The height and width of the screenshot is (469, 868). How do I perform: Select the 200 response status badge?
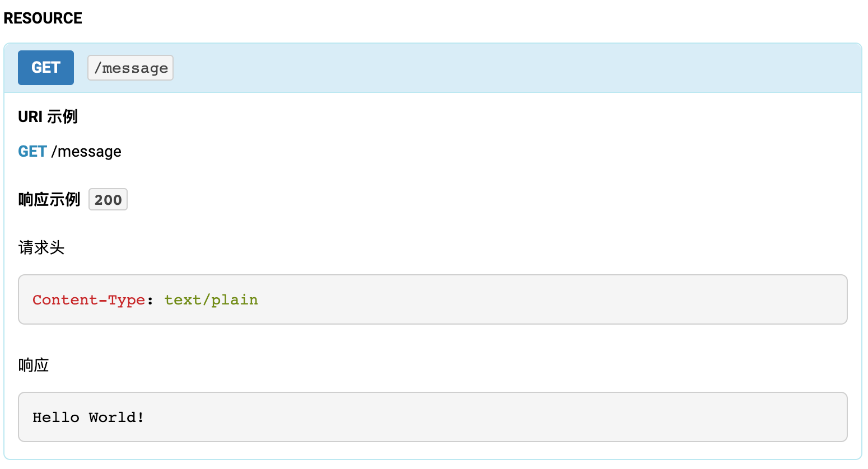point(108,200)
